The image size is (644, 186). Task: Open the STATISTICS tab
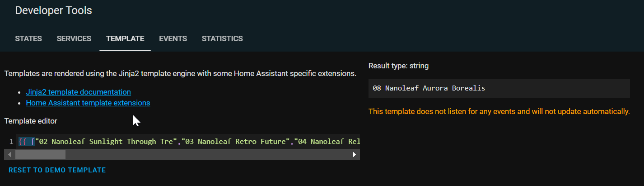point(222,39)
